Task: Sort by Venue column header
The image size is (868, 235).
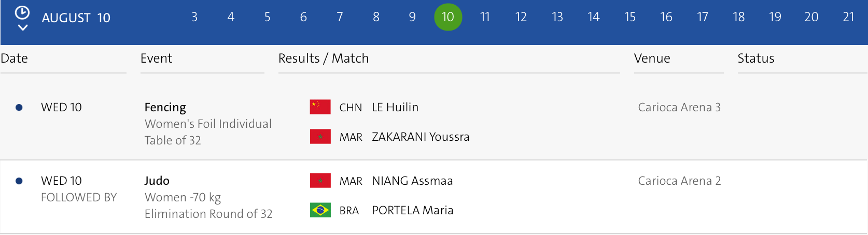Action: [x=652, y=58]
